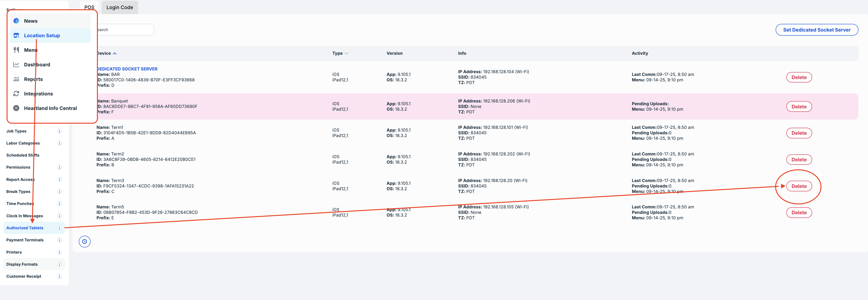Click the info icon beside Job Types
The height and width of the screenshot is (300, 868).
[x=59, y=131]
